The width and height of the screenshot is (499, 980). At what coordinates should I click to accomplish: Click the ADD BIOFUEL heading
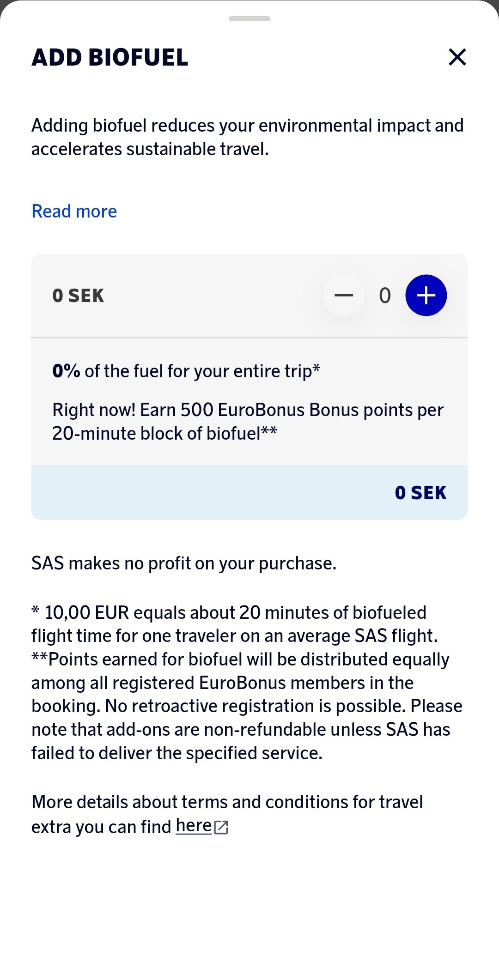(x=110, y=58)
